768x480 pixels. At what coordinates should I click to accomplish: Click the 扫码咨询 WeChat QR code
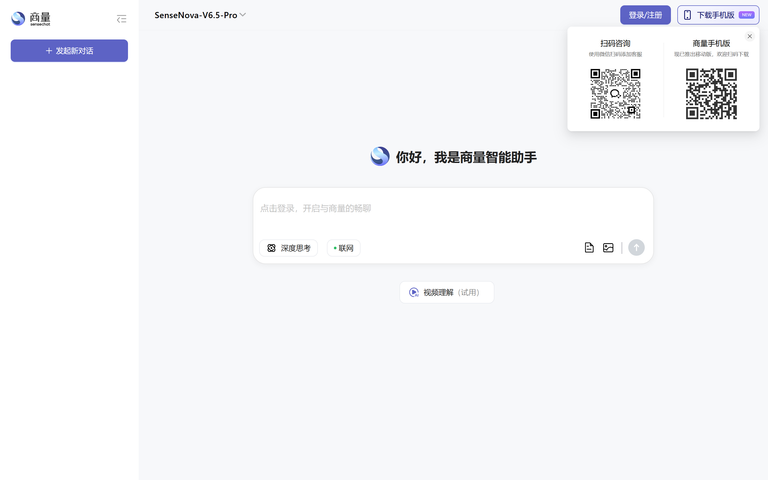[615, 94]
